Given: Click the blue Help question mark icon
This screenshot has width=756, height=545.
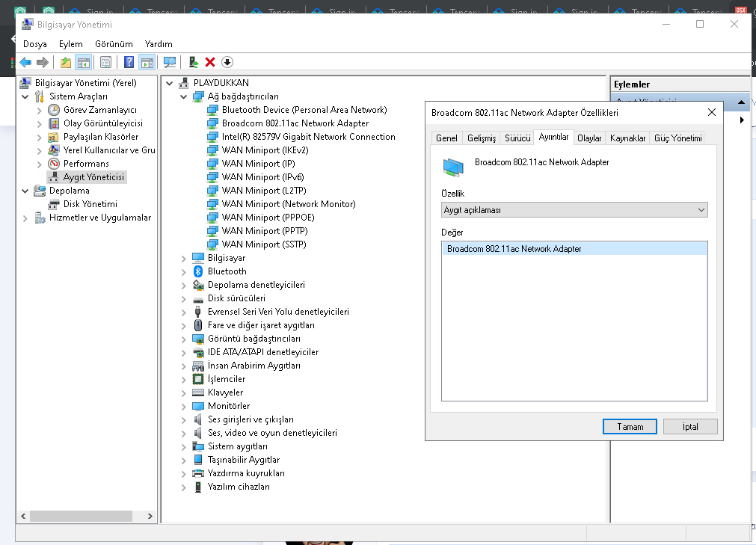Looking at the screenshot, I should coord(129,62).
